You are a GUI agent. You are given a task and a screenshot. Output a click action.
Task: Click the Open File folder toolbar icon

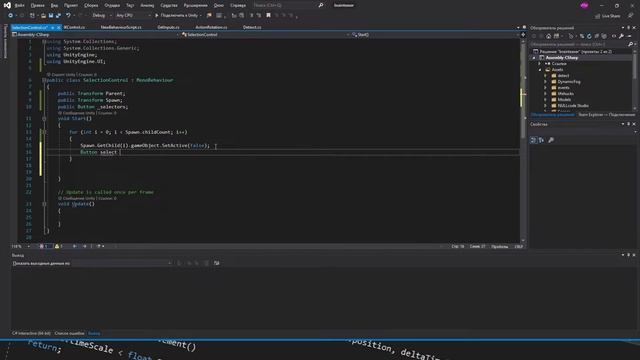point(43,16)
